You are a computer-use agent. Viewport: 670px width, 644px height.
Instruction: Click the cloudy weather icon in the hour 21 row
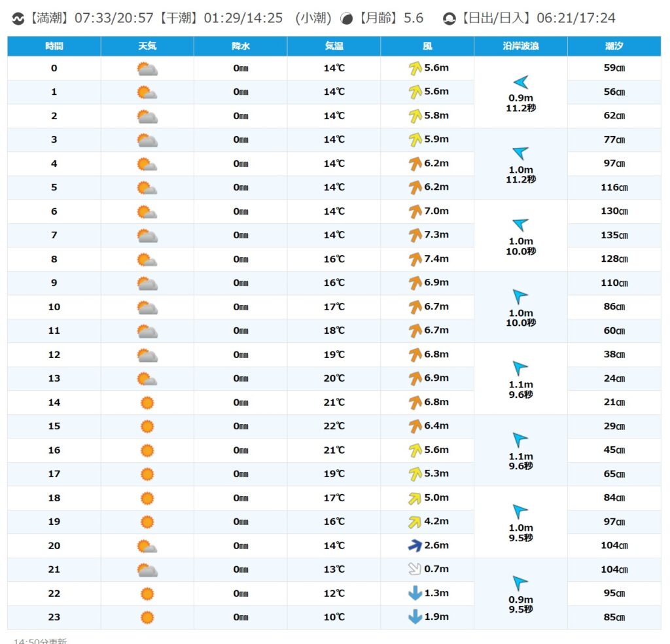[x=147, y=569]
